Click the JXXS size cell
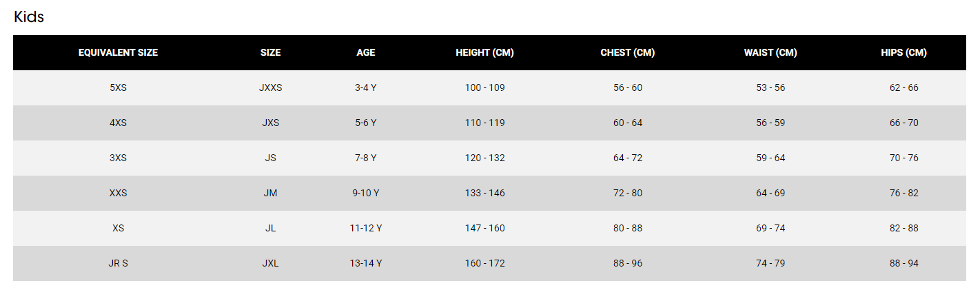Viewport: 980px width, 292px height. pyautogui.click(x=270, y=87)
